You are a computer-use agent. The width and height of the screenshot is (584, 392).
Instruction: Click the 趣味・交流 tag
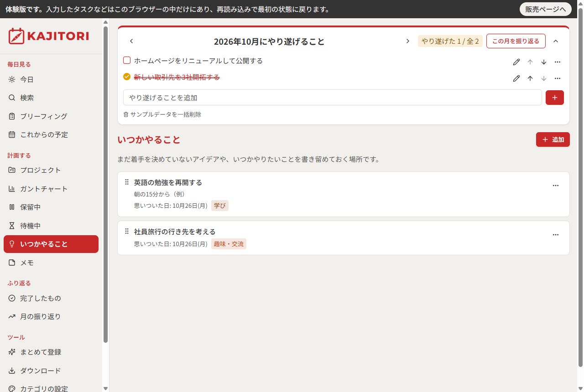pyautogui.click(x=229, y=244)
